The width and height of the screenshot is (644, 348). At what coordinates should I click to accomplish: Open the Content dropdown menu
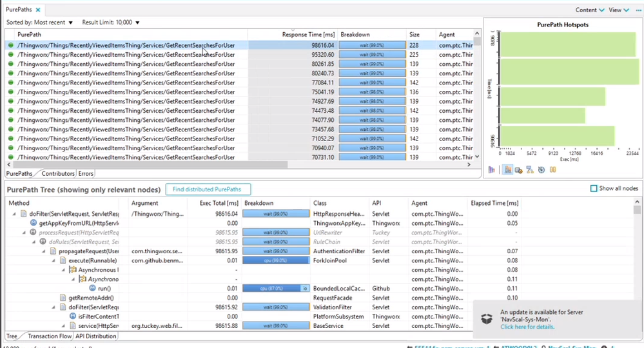pyautogui.click(x=589, y=10)
